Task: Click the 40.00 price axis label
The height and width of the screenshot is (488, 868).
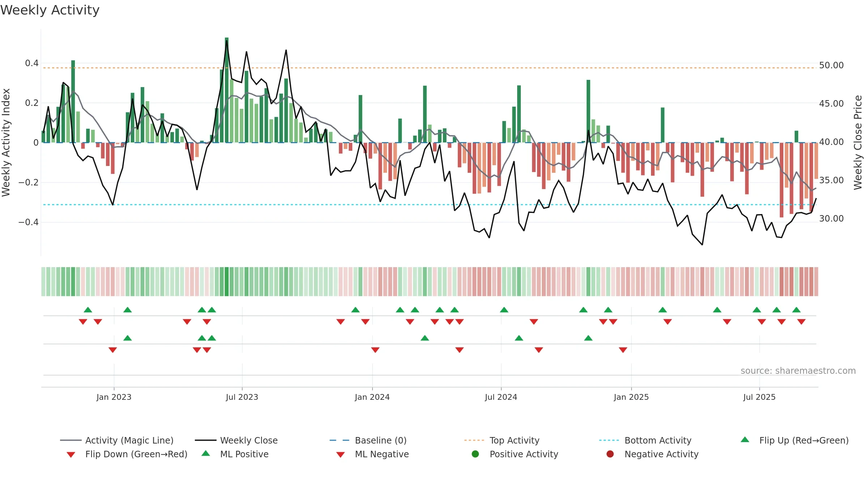Action: pyautogui.click(x=831, y=142)
